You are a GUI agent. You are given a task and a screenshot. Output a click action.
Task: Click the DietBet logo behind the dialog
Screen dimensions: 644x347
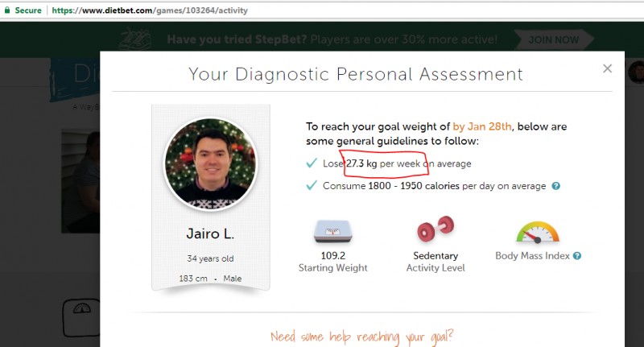[75, 80]
